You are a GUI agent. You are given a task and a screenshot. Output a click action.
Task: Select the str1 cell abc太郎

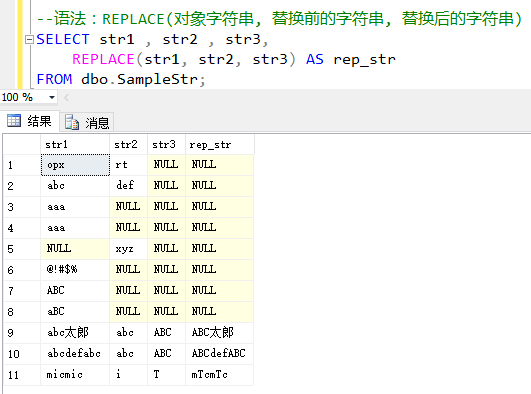[x=75, y=333]
